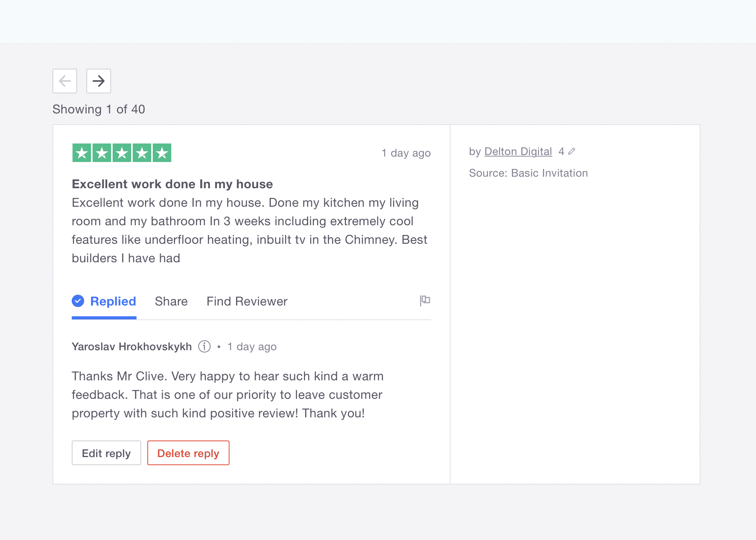The width and height of the screenshot is (756, 540).
Task: Flag this review using flag icon
Action: (x=425, y=300)
